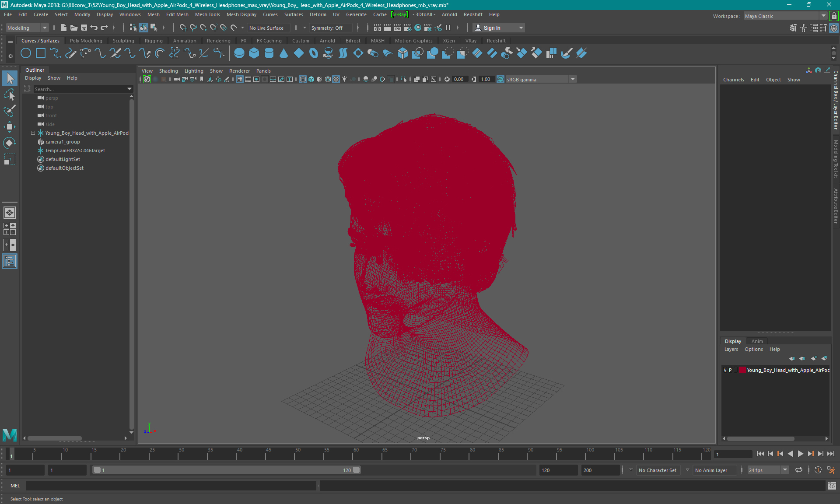Toggle textured display in the viewport
The width and height of the screenshot is (840, 504).
pyautogui.click(x=336, y=79)
